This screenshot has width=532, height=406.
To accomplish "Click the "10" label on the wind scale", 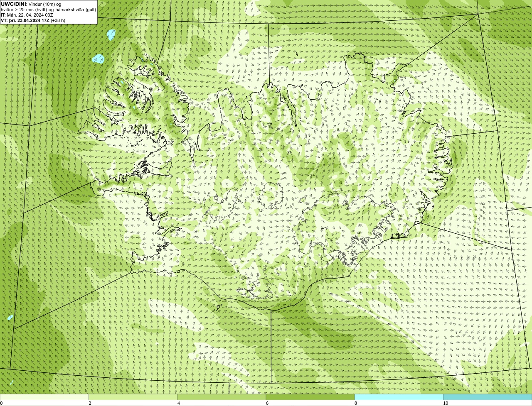I will tap(446, 403).
